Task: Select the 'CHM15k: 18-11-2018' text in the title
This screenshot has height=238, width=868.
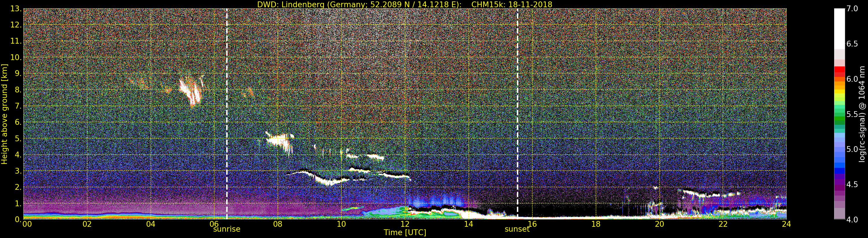Action: (x=512, y=4)
